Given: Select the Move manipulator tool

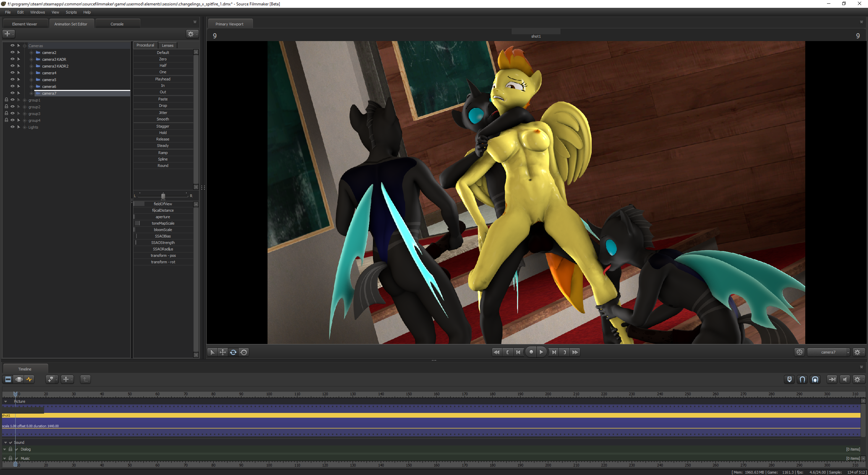Looking at the screenshot, I should 223,352.
